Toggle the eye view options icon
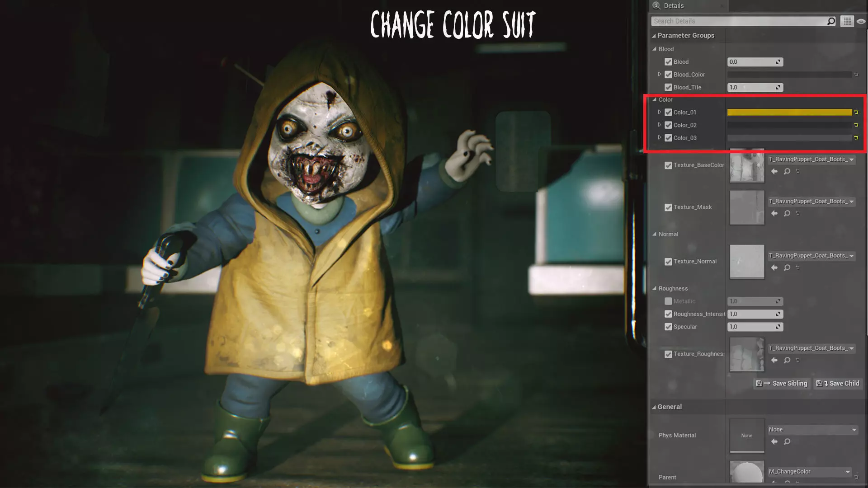The height and width of the screenshot is (488, 868). tap(861, 21)
